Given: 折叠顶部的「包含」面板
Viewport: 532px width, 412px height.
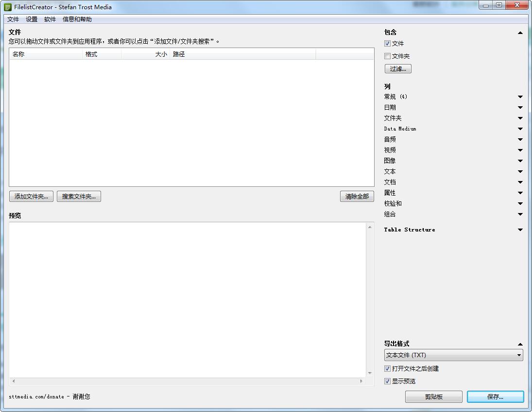Looking at the screenshot, I should [x=520, y=33].
